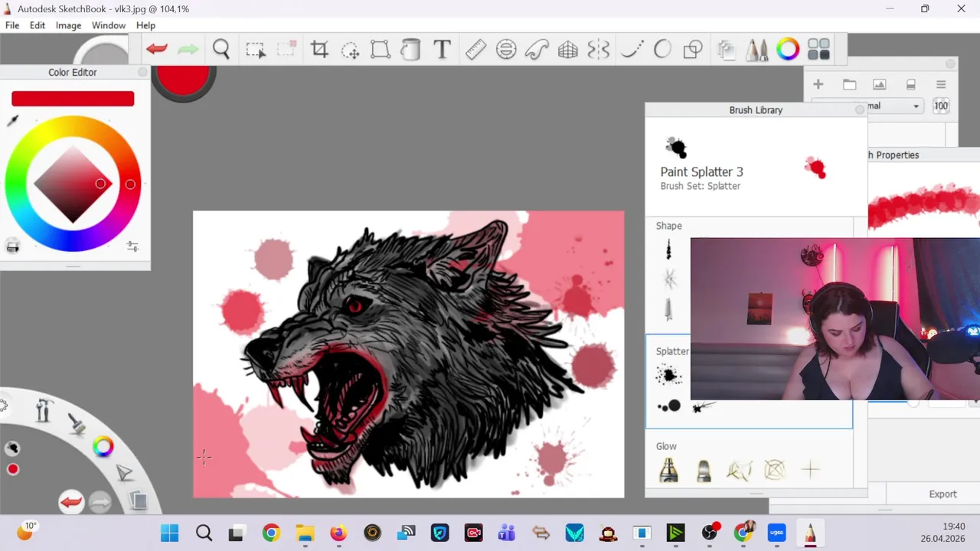Click the Export button
The image size is (980, 551).
942,494
